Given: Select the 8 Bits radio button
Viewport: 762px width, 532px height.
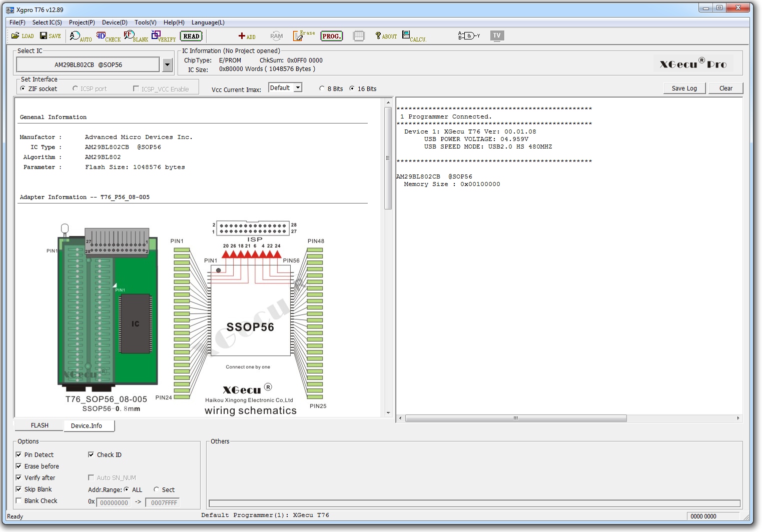Looking at the screenshot, I should point(322,88).
